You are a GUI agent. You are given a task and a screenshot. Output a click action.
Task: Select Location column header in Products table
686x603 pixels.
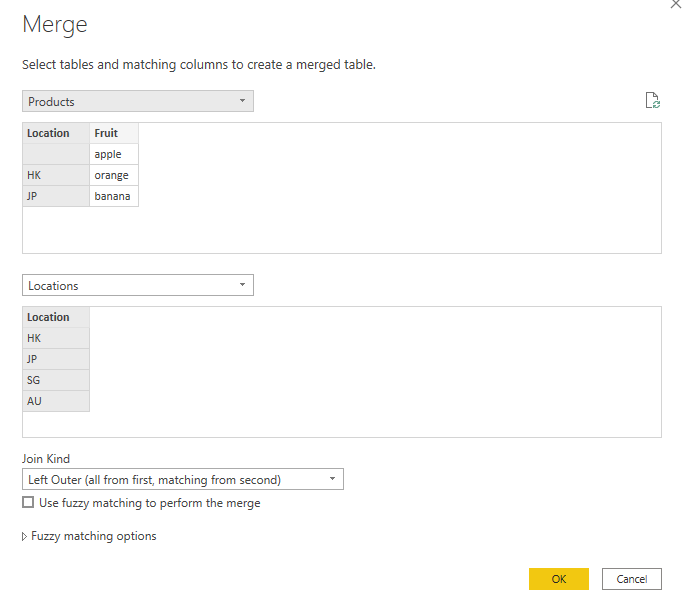(x=56, y=133)
